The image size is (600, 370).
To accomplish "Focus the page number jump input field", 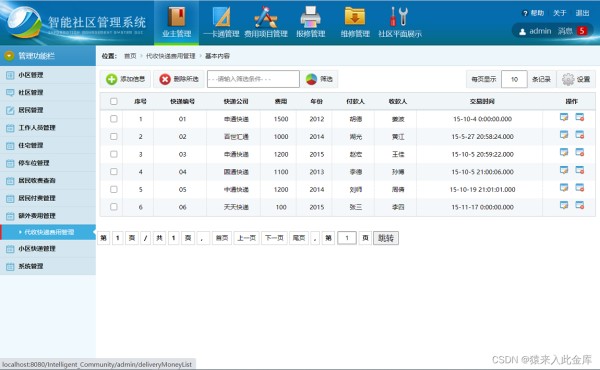I will click(347, 238).
